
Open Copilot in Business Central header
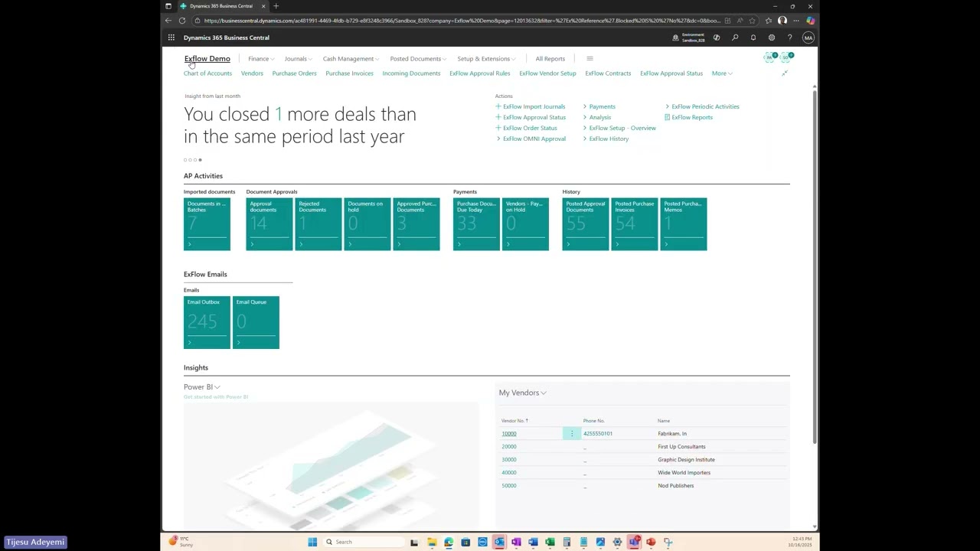coord(717,37)
